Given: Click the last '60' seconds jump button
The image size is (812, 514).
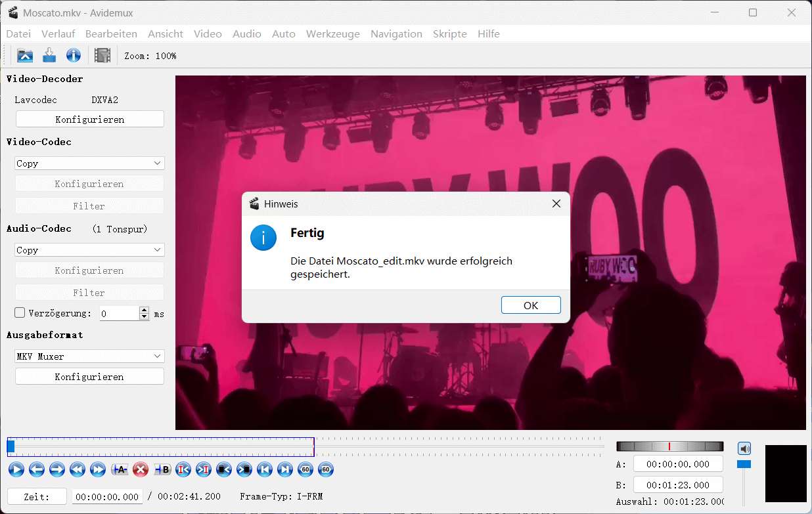Looking at the screenshot, I should (x=326, y=469).
